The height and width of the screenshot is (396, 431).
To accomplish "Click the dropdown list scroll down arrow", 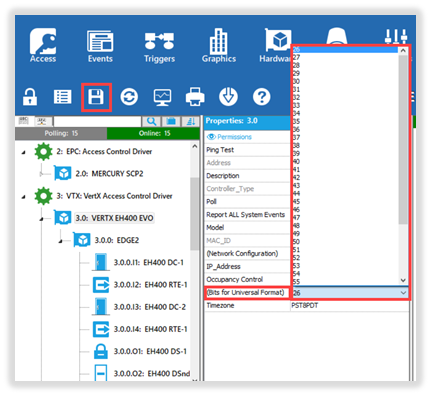I will tap(403, 281).
